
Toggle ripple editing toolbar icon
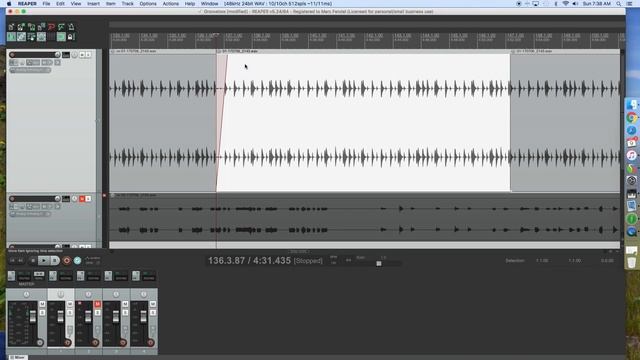[31, 37]
